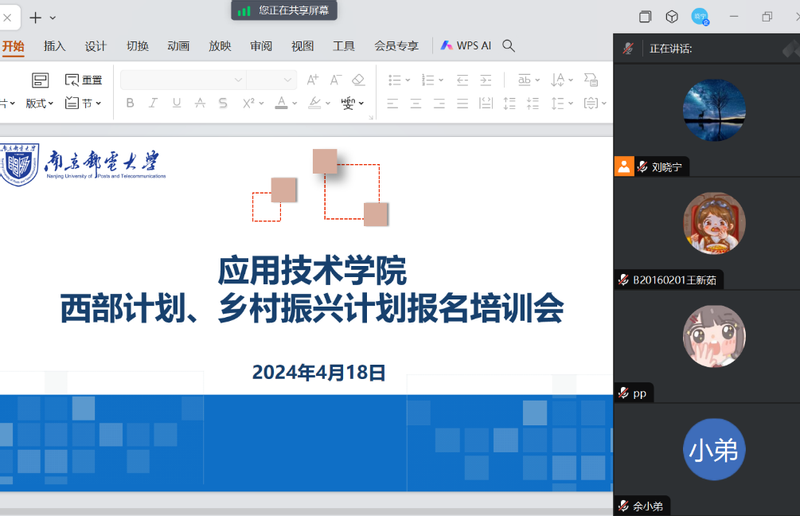The width and height of the screenshot is (800, 516).
Task: Click the decrease font size icon
Action: 336,80
